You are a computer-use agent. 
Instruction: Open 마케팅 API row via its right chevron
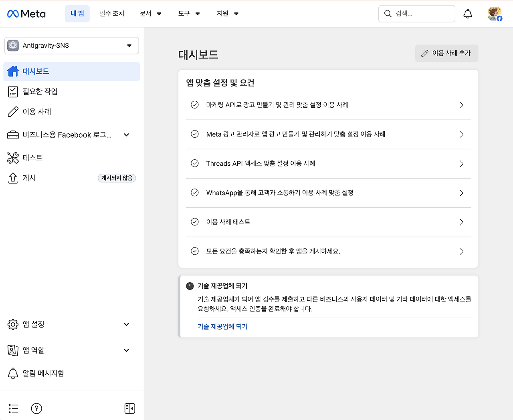click(462, 105)
